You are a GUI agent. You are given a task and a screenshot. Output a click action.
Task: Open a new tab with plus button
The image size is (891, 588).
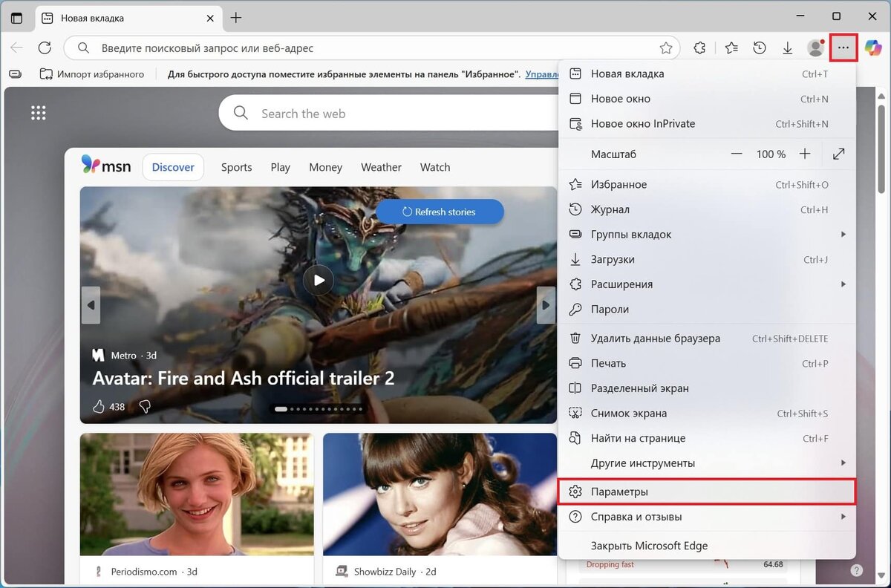pos(236,18)
